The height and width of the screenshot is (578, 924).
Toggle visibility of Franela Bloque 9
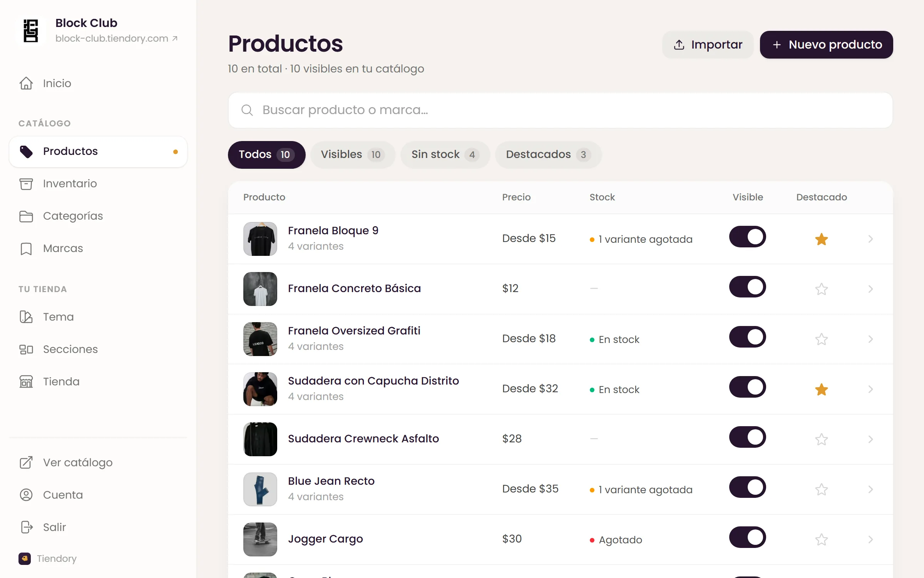click(748, 237)
